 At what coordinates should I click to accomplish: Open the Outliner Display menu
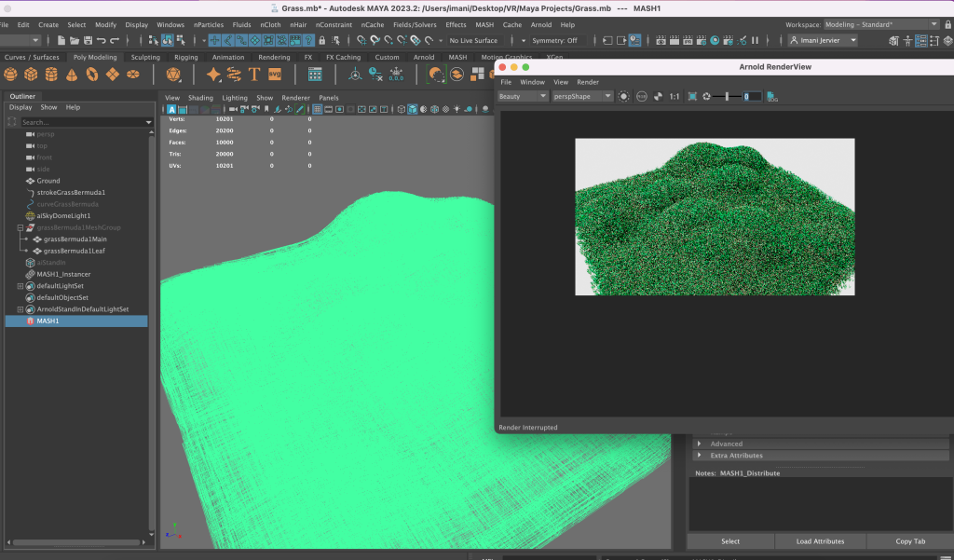[20, 107]
